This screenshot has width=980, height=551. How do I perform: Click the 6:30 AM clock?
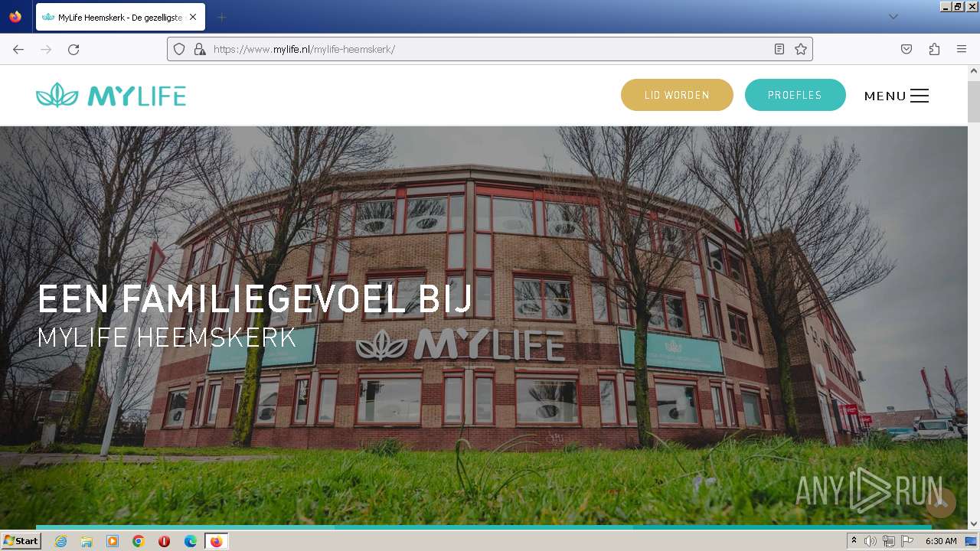941,541
